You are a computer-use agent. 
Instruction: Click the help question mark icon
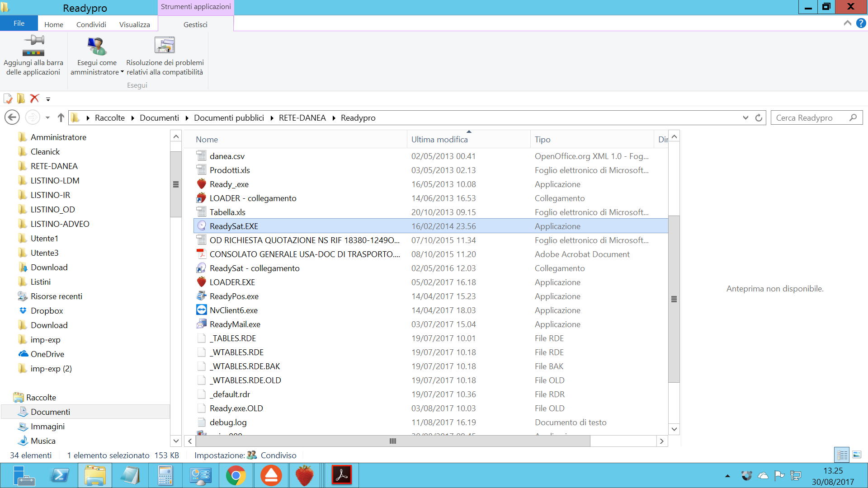(x=861, y=23)
